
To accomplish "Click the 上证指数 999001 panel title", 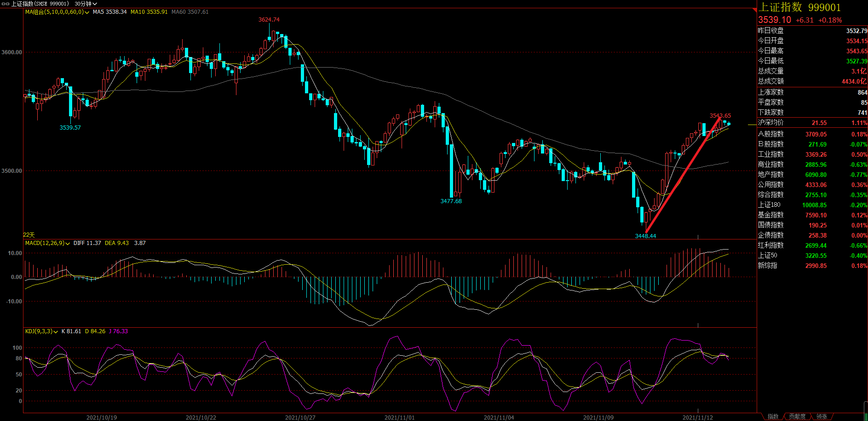I will click(799, 7).
